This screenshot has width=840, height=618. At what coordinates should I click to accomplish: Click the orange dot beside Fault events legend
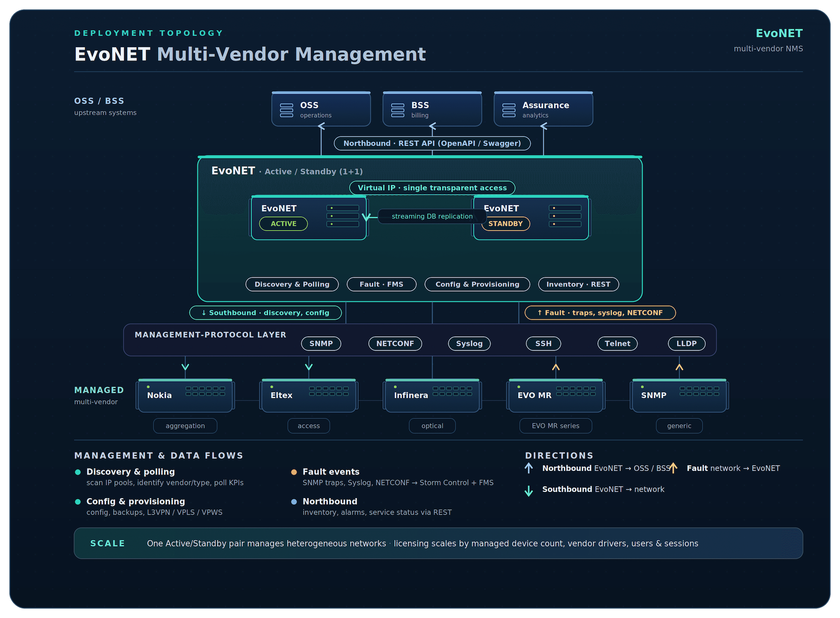(x=294, y=472)
